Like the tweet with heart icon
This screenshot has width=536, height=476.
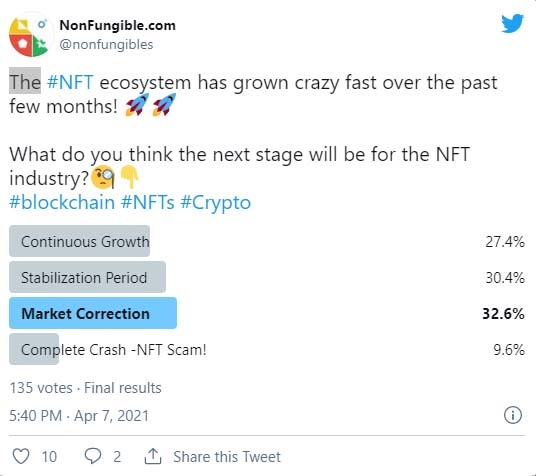coord(21,456)
